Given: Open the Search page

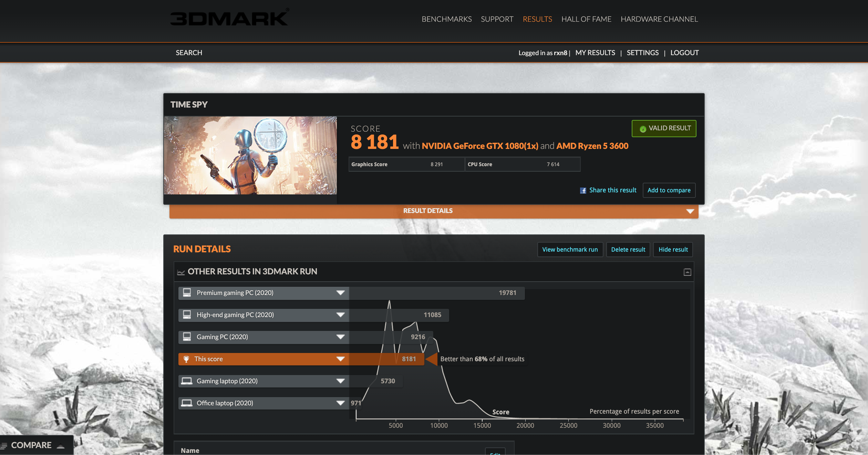Looking at the screenshot, I should click(x=189, y=53).
